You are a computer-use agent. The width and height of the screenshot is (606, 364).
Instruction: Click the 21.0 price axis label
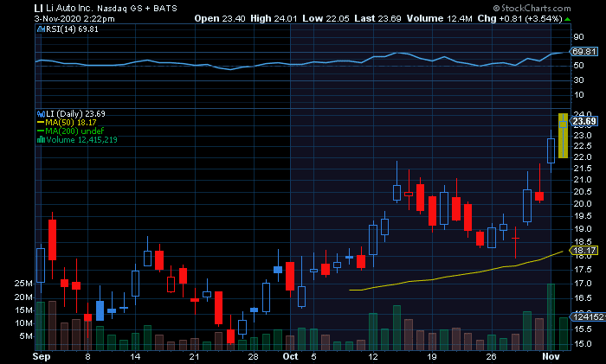click(583, 180)
